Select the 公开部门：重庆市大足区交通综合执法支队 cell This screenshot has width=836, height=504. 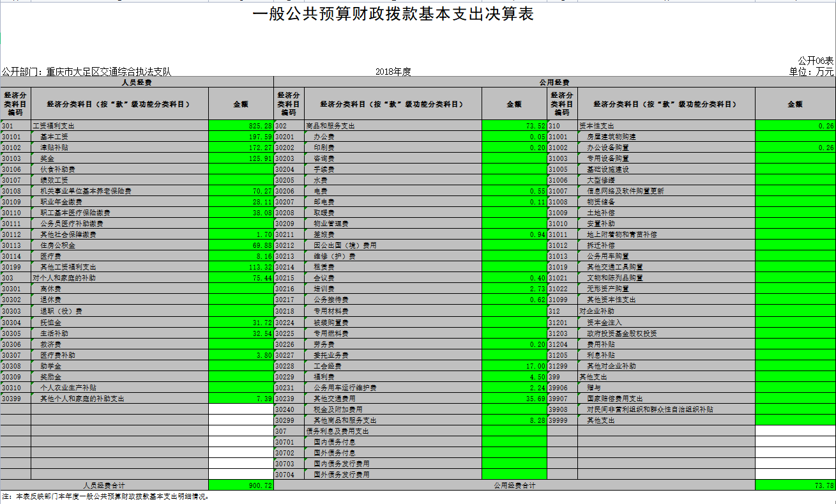(x=86, y=72)
